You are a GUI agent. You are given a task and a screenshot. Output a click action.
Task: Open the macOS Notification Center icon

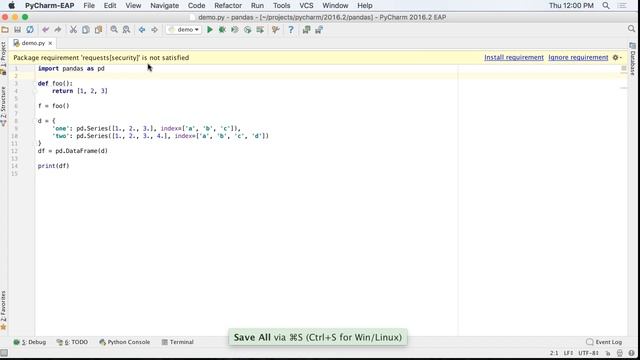pyautogui.click(x=622, y=6)
